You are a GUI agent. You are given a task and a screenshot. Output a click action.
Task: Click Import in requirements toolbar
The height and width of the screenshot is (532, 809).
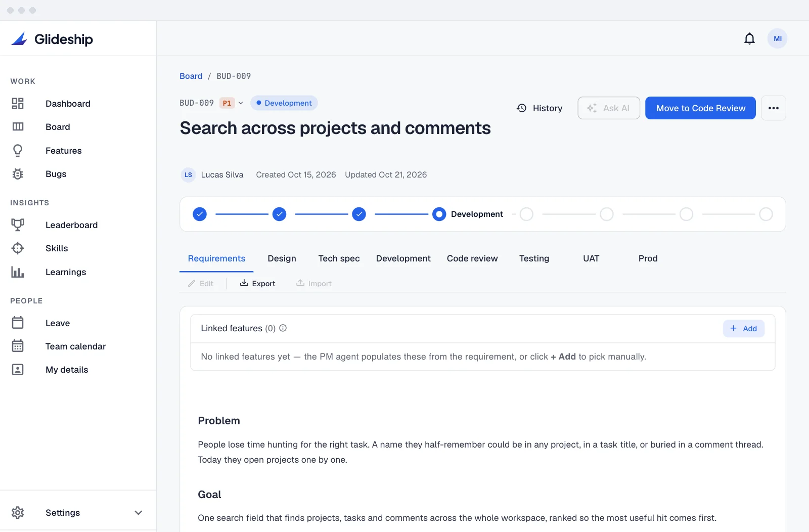coord(314,283)
